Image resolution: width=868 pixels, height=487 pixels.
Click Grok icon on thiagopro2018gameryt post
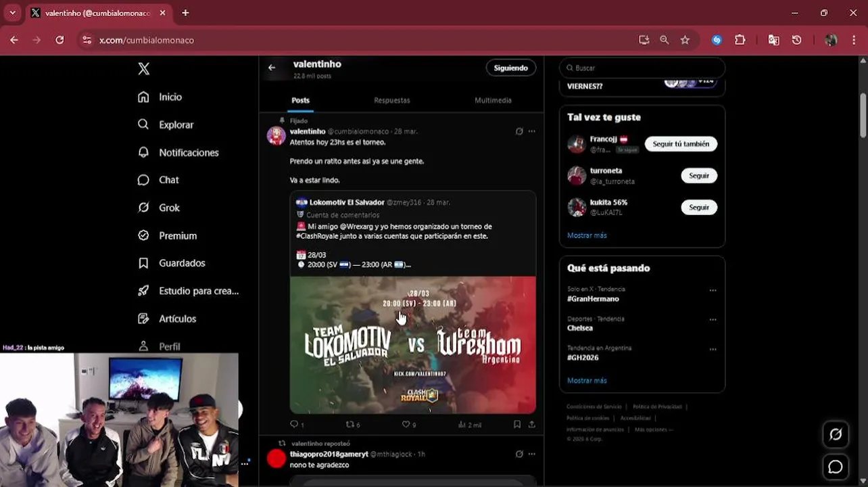(519, 454)
